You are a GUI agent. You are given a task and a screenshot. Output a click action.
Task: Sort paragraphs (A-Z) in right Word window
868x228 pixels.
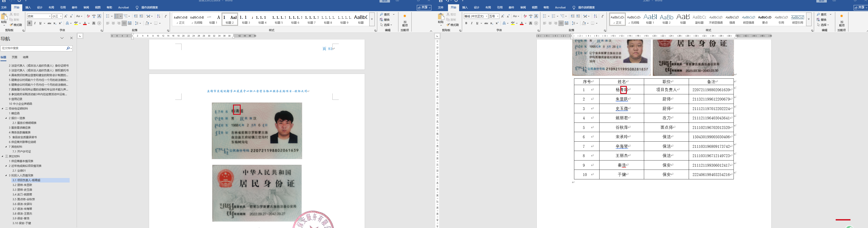tap(595, 16)
